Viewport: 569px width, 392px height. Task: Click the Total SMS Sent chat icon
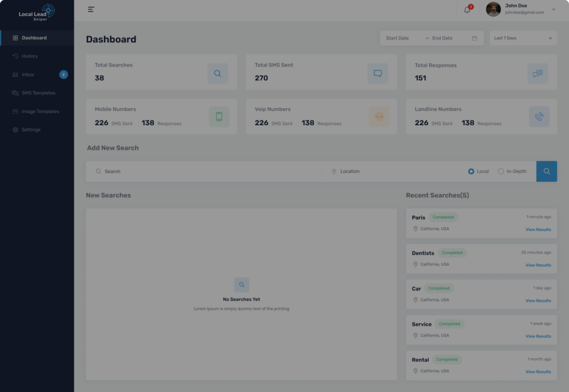click(x=377, y=73)
